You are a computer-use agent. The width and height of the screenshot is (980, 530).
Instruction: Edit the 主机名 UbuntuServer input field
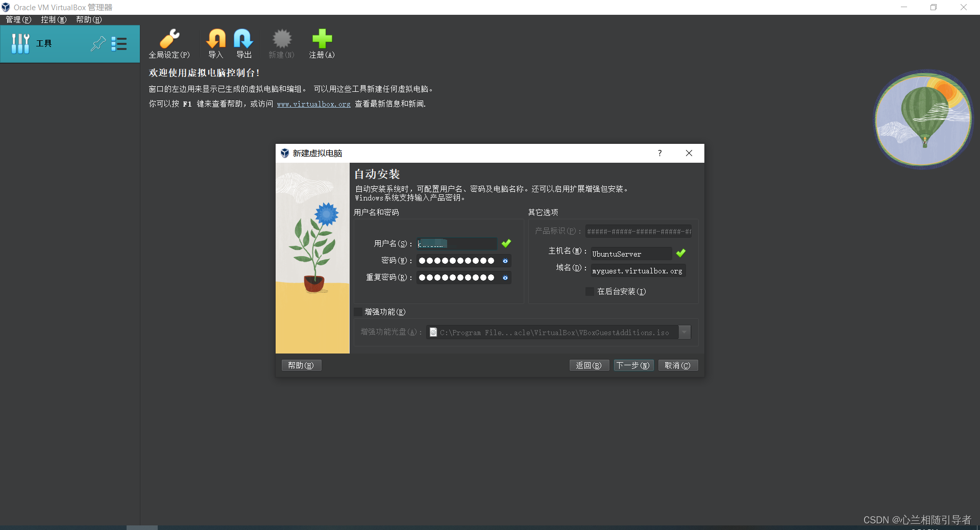[x=630, y=254]
